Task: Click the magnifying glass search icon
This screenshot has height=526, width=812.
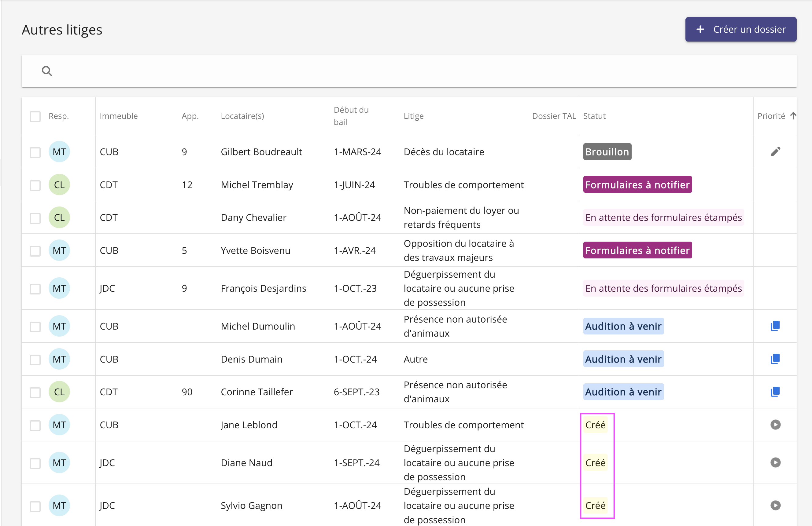Action: coord(47,71)
